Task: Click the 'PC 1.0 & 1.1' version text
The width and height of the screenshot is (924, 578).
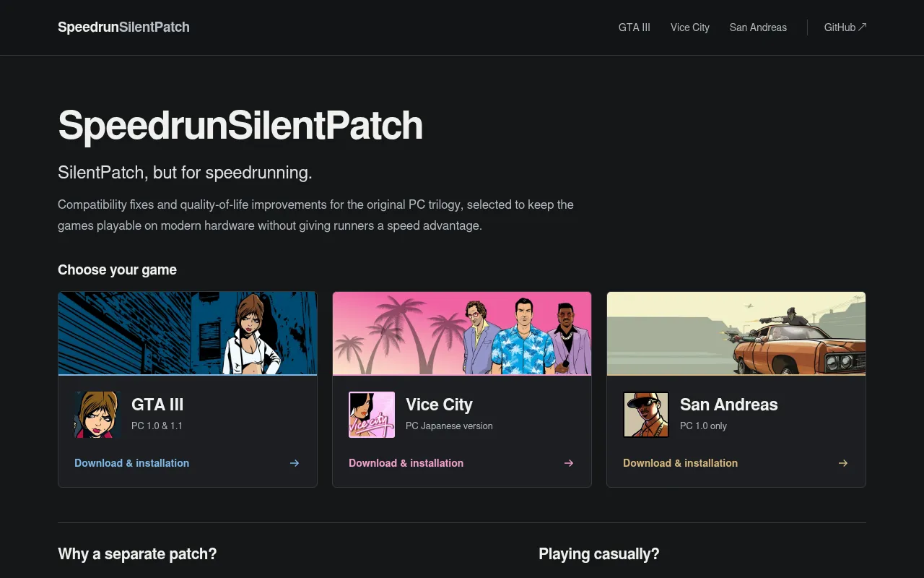Action: 157,426
